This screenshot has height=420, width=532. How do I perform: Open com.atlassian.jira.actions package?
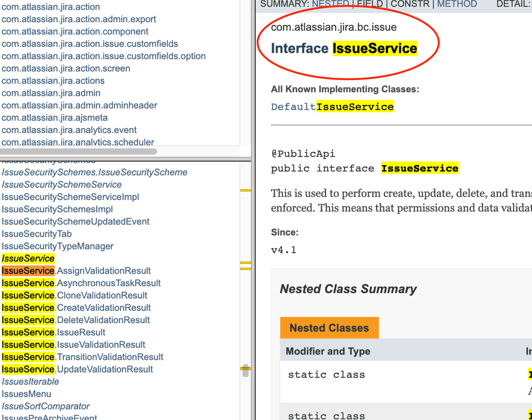(53, 81)
